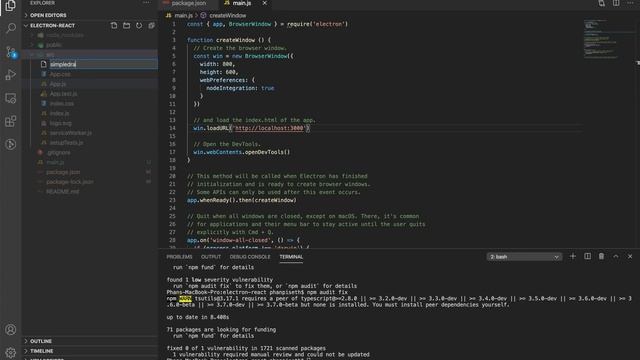Open Explorer more actions ellipsis
The image size is (640, 360).
pyautogui.click(x=146, y=3)
